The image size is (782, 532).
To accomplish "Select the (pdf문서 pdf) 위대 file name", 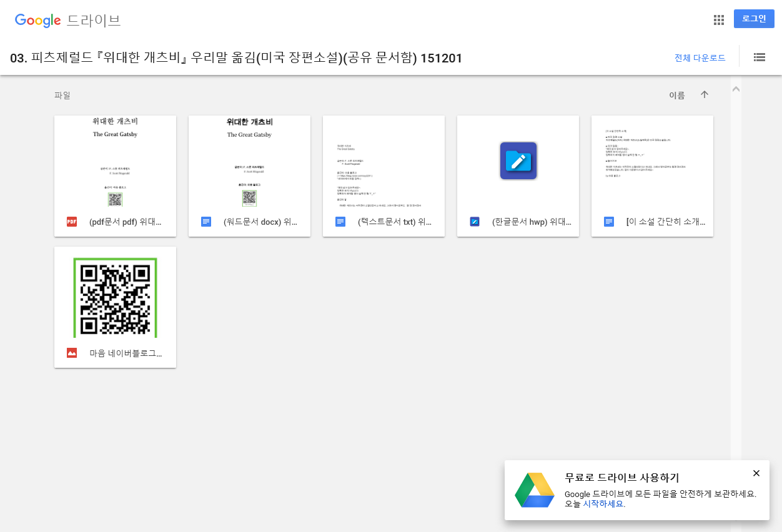I will coord(126,222).
